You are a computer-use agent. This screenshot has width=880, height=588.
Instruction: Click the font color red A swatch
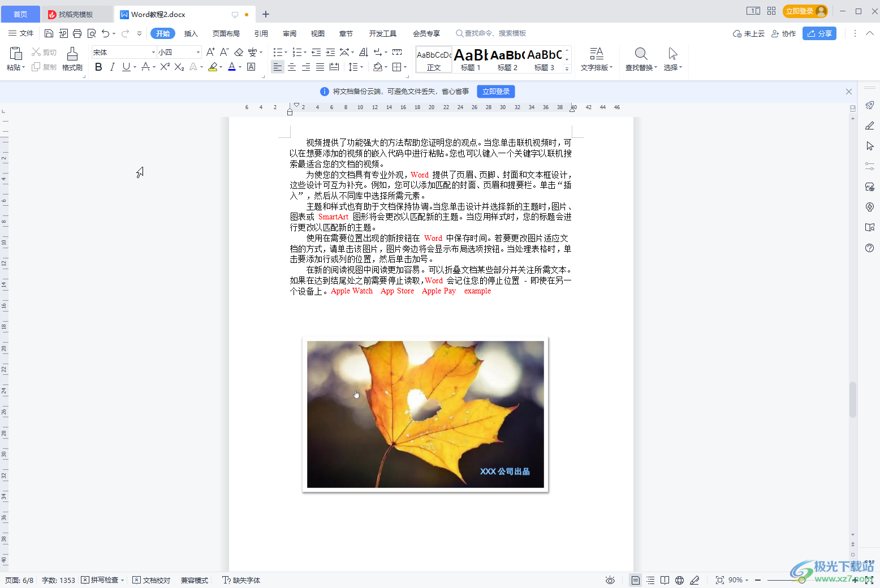click(231, 67)
